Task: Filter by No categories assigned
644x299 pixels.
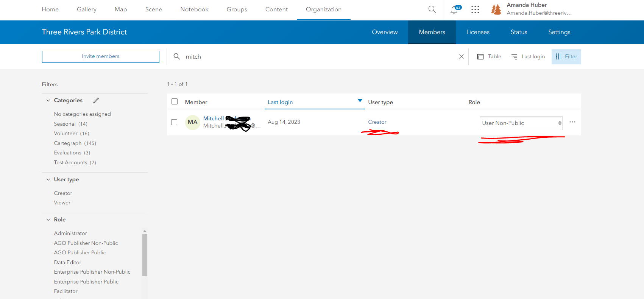Action: [x=83, y=114]
